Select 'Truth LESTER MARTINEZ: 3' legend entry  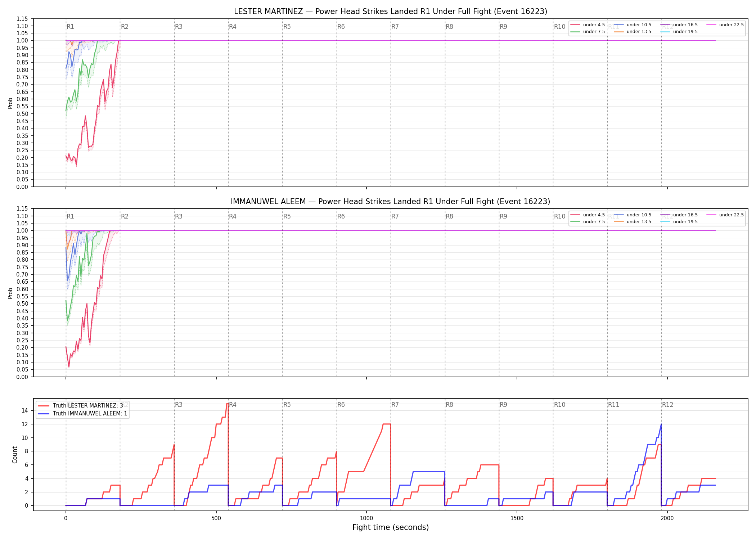pyautogui.click(x=80, y=406)
